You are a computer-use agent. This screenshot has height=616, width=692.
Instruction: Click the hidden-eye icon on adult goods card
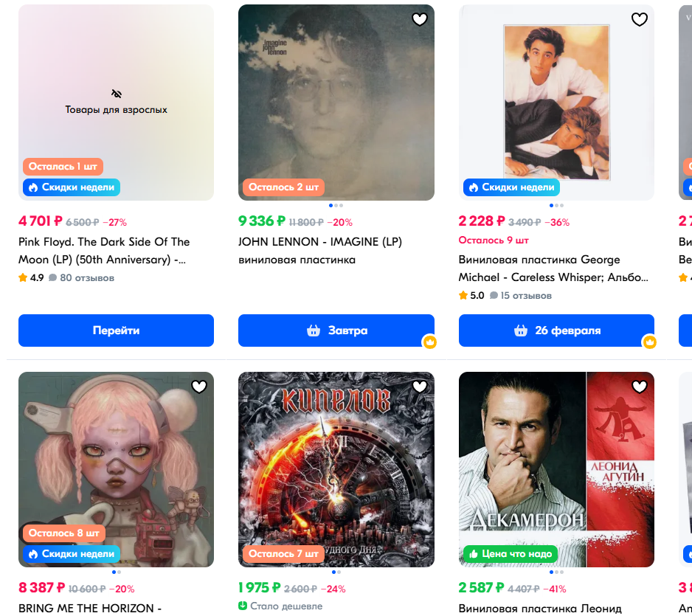117,94
